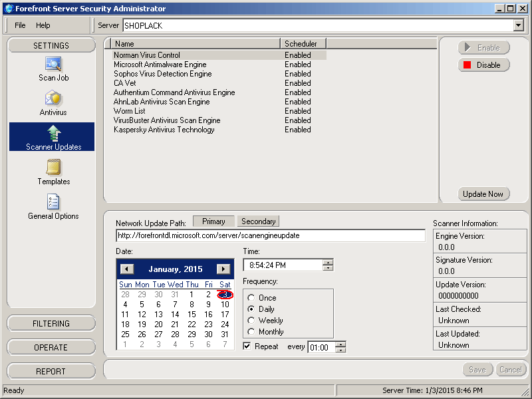The height and width of the screenshot is (399, 532).
Task: Select Authentium Command Antivirus Engine row
Action: pos(219,92)
